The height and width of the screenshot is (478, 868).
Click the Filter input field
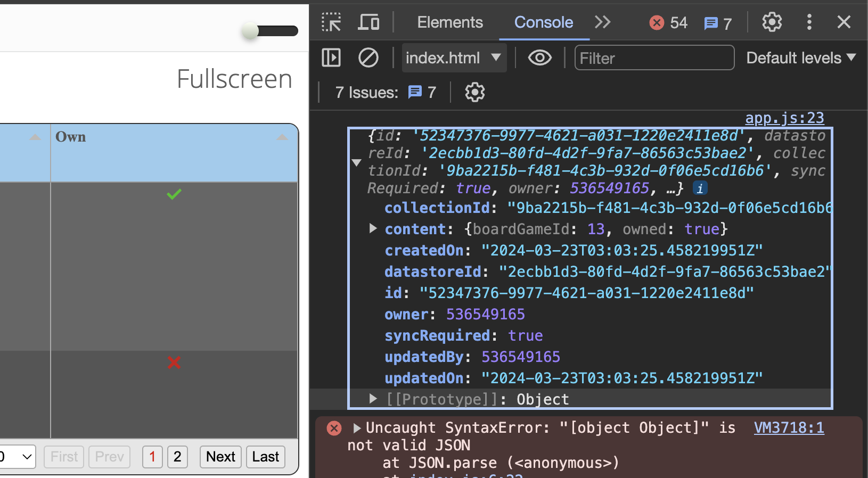[654, 57]
